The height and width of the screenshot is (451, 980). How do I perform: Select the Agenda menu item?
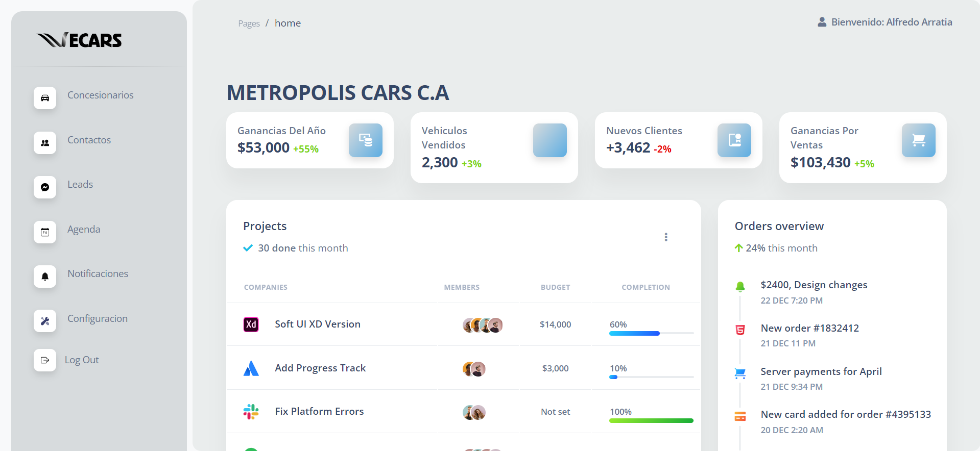click(84, 229)
